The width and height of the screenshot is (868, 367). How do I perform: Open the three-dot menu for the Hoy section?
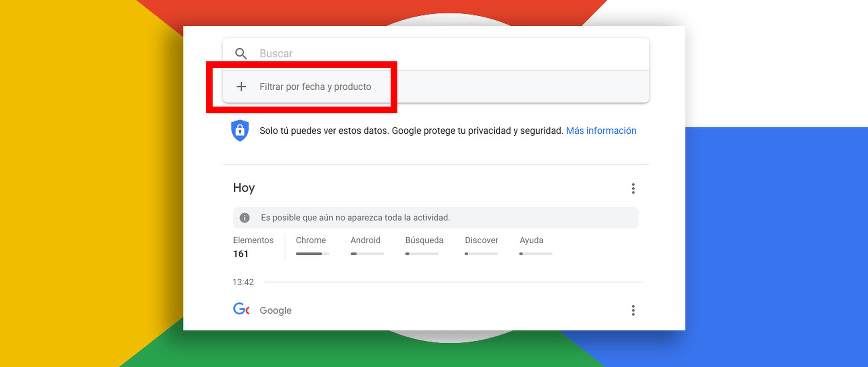(633, 189)
